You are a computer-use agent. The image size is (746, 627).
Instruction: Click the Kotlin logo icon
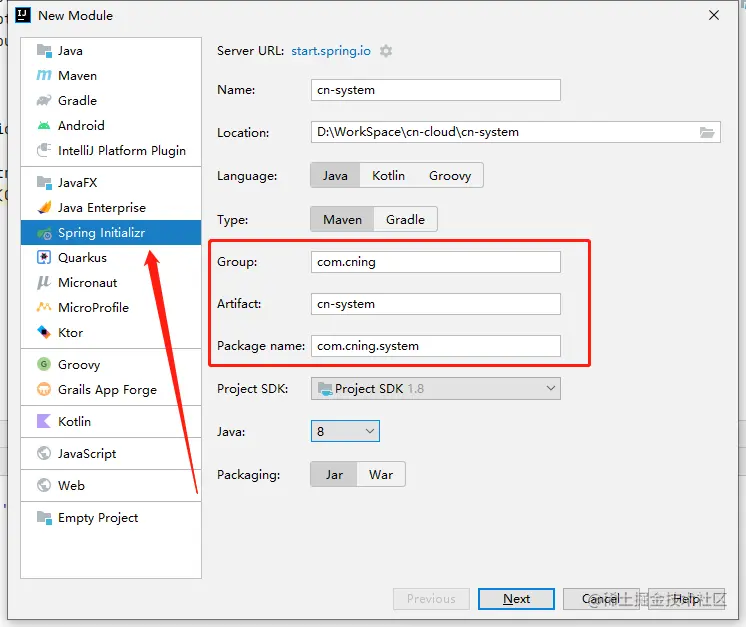click(x=44, y=421)
